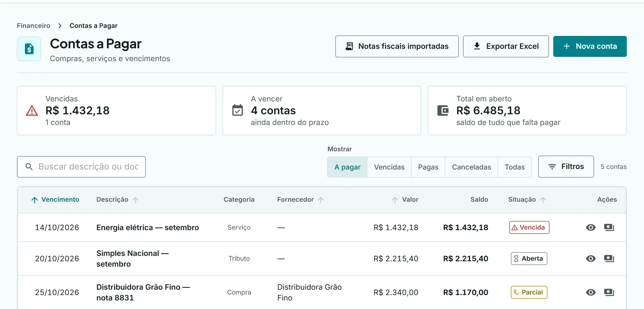Select due date 14/10/2026

point(57,227)
